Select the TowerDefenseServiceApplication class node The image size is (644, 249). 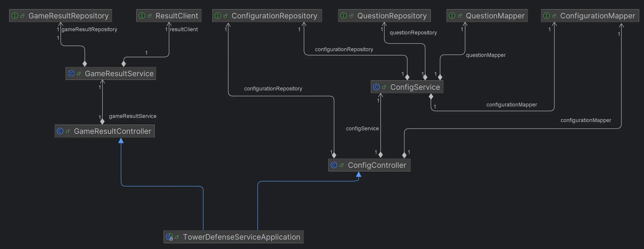[233, 237]
